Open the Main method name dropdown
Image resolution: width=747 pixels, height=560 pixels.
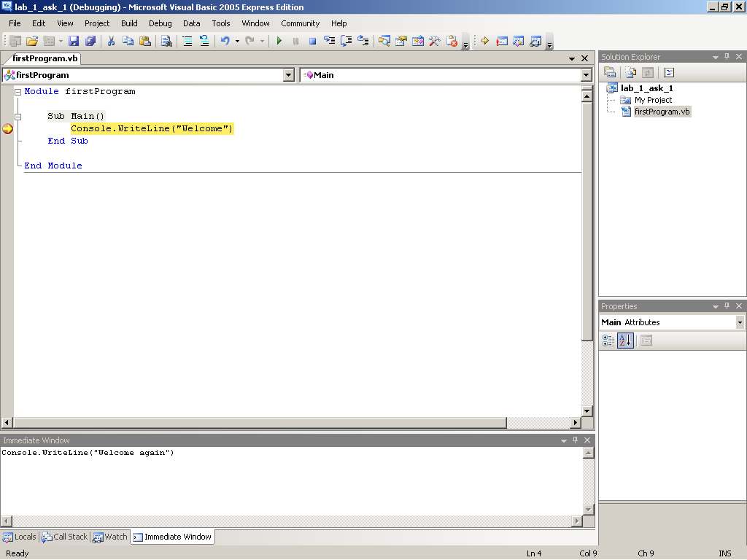[586, 75]
